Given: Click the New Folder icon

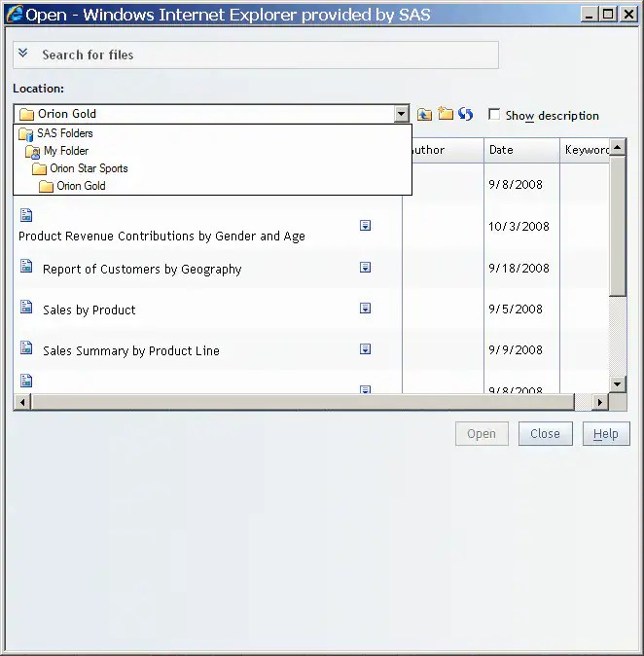Looking at the screenshot, I should 445,113.
